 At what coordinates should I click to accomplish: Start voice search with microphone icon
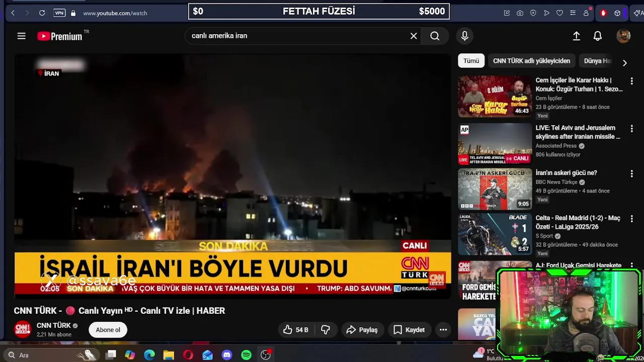464,36
